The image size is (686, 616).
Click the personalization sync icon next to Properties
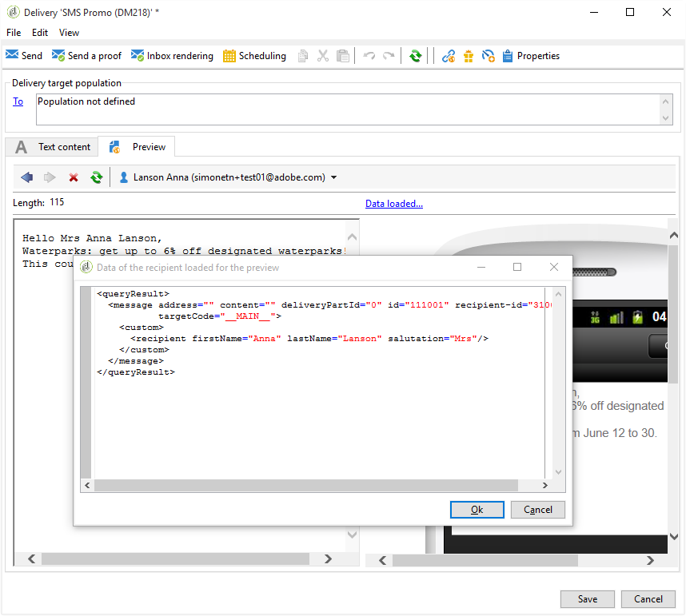coord(489,56)
